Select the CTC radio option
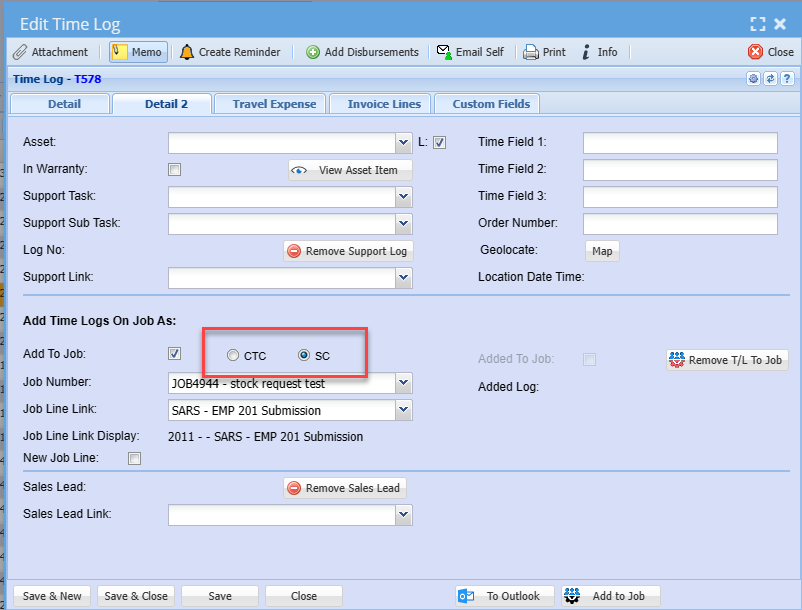Image resolution: width=802 pixels, height=610 pixels. pyautogui.click(x=233, y=355)
